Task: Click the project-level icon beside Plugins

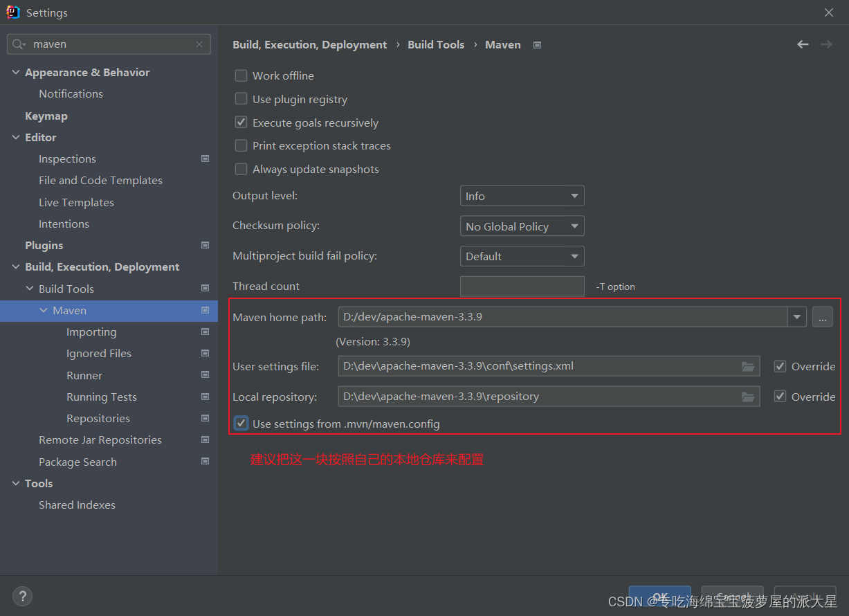Action: tap(205, 245)
